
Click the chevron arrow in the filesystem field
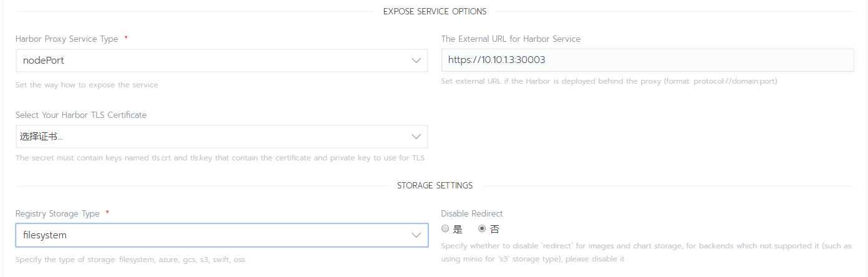coord(417,235)
